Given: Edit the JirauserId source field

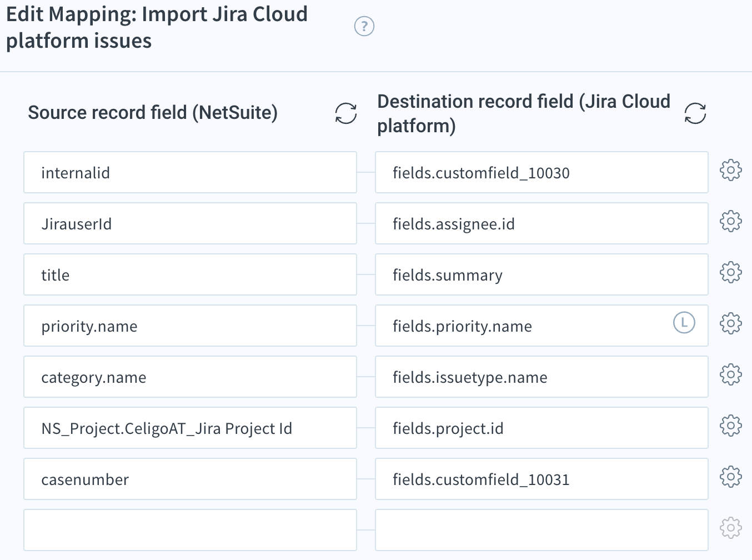Looking at the screenshot, I should coord(190,223).
